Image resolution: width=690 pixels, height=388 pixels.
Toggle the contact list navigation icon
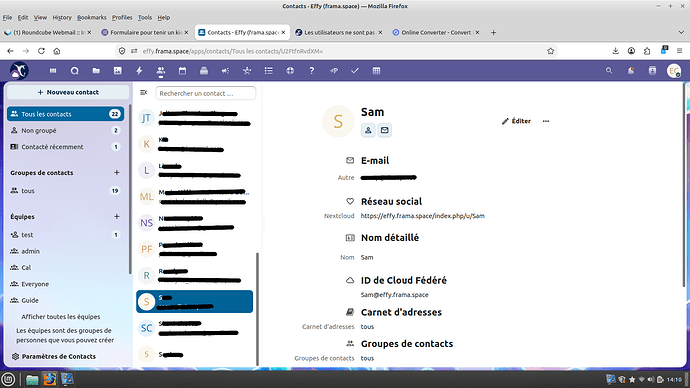(x=143, y=93)
